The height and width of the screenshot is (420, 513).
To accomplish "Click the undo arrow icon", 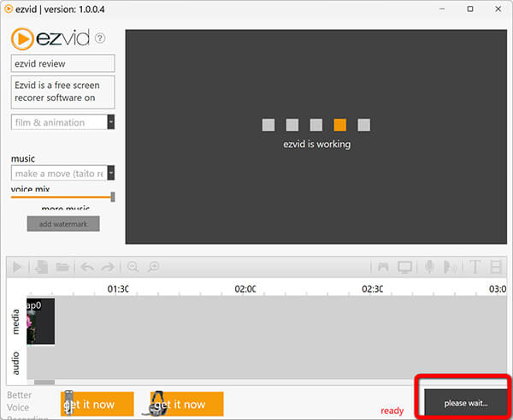I will point(87,267).
